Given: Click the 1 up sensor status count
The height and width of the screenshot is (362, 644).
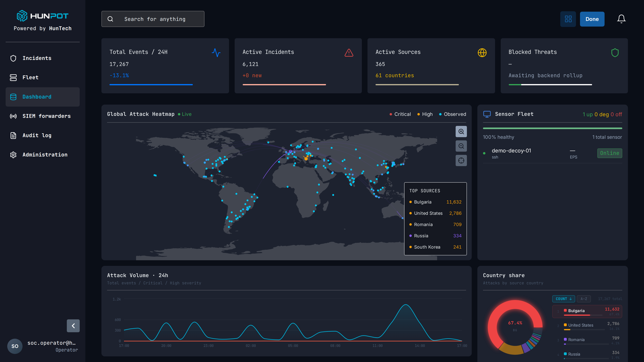Looking at the screenshot, I should (587, 114).
